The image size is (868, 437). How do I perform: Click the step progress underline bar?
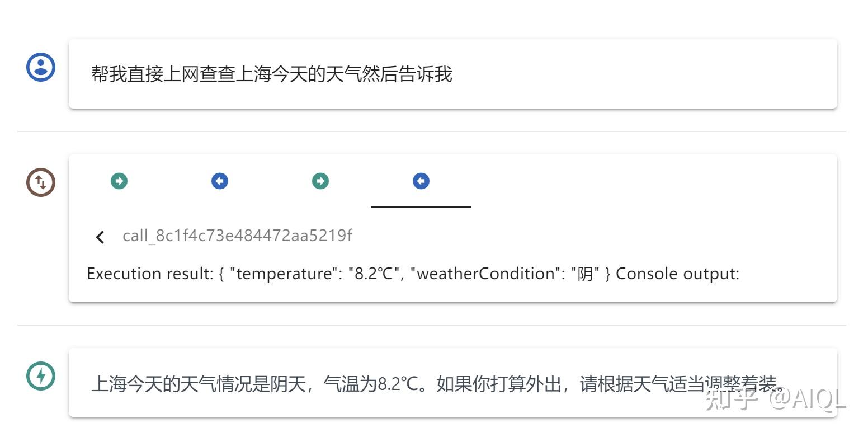click(421, 207)
